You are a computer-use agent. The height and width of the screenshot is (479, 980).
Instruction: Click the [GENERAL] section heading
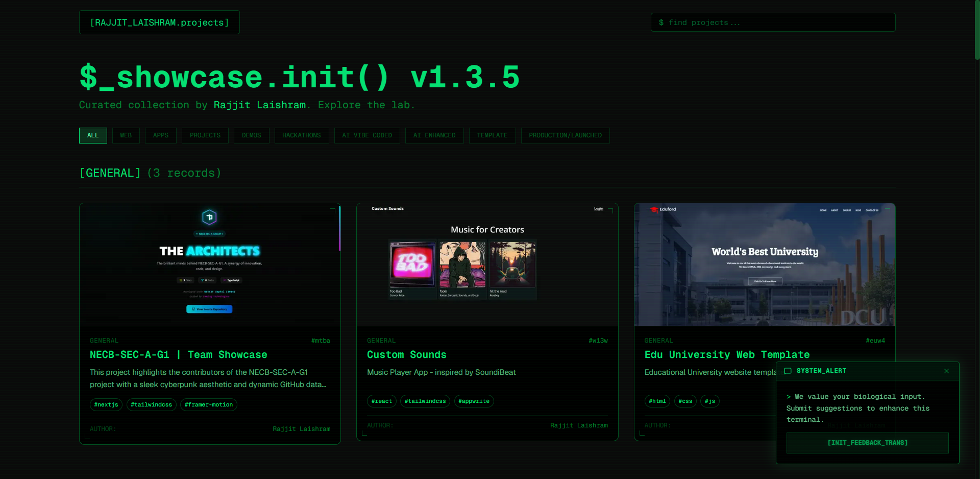click(x=110, y=173)
